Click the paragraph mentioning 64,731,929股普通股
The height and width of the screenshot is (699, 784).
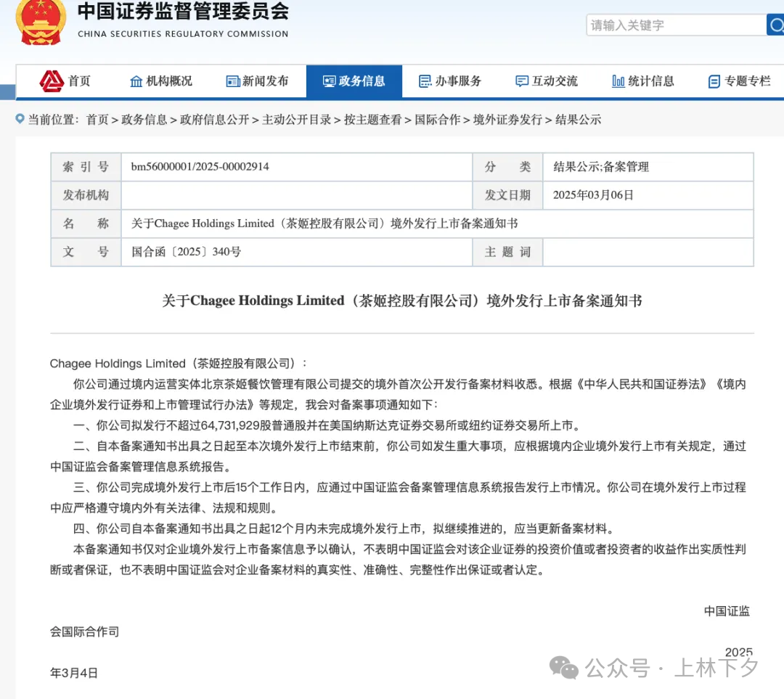coord(327,425)
